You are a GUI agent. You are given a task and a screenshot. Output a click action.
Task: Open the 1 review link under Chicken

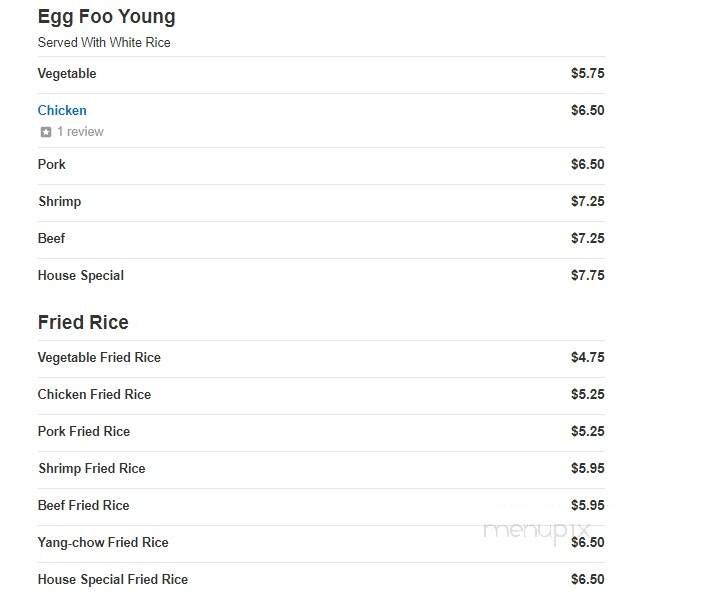(79, 132)
